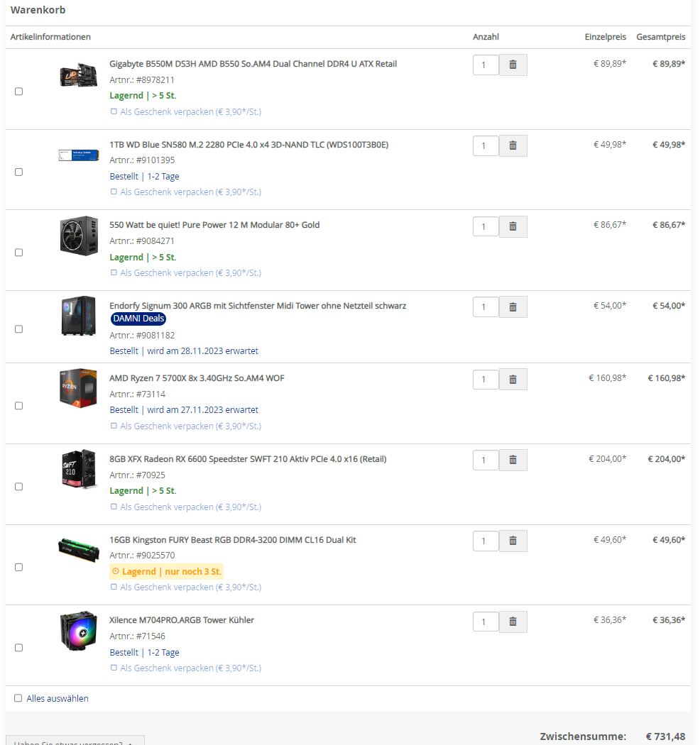Edit quantity field for AMD Ryzen 7 5700X

click(x=486, y=379)
